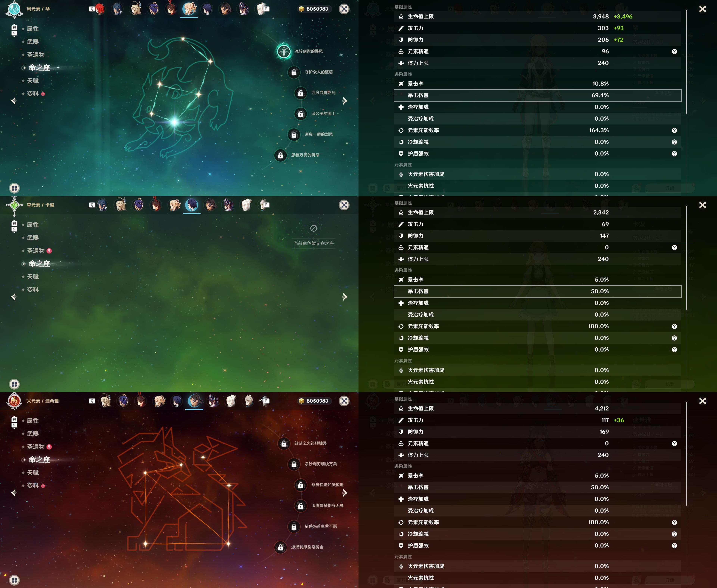
Task: Open the 属性 menu on 琴 screen
Action: [x=32, y=29]
